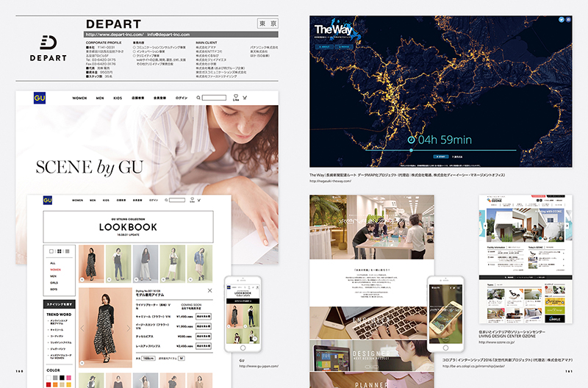The height and width of the screenshot is (388, 588).
Task: Click the START button under the timeline
Action: pyautogui.click(x=441, y=157)
